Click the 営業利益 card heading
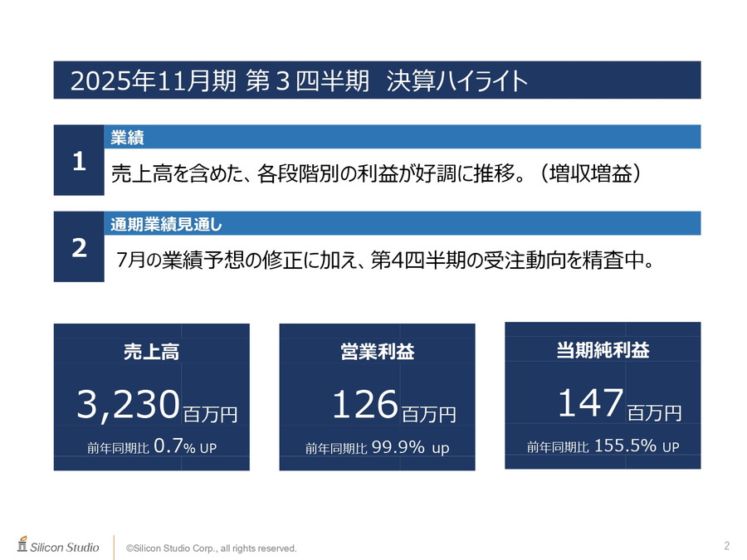Image resolution: width=747 pixels, height=560 pixels. point(377,352)
